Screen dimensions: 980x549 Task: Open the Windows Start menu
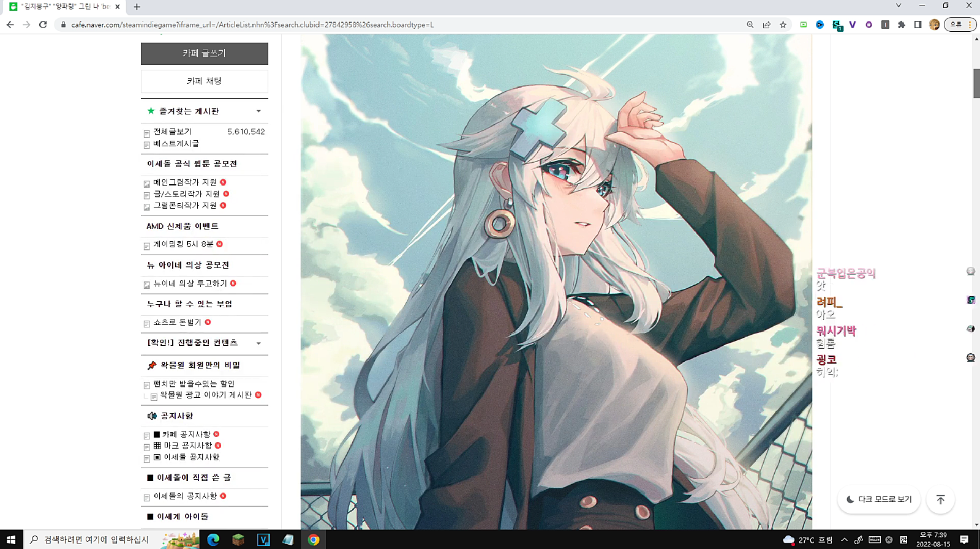pyautogui.click(x=11, y=539)
